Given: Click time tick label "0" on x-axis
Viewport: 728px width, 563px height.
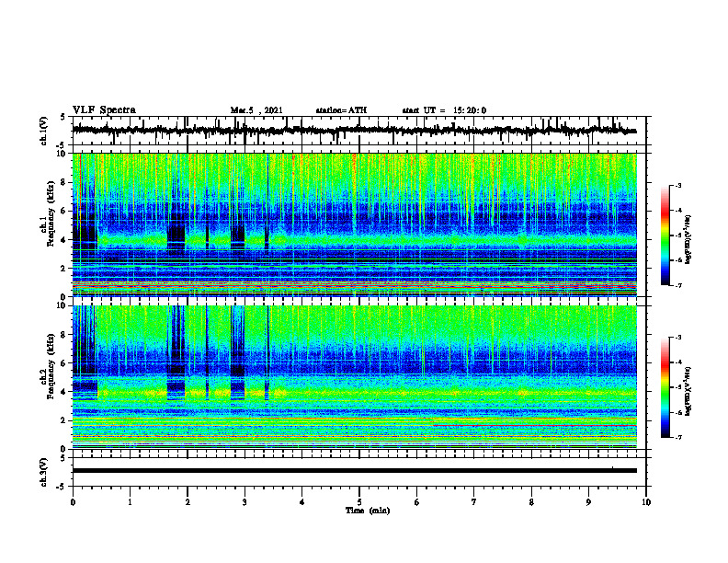Looking at the screenshot, I should pyautogui.click(x=73, y=502).
